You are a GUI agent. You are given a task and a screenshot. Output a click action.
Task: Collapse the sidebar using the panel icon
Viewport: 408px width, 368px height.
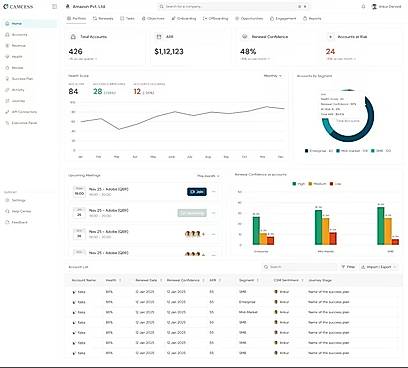tap(55, 6)
